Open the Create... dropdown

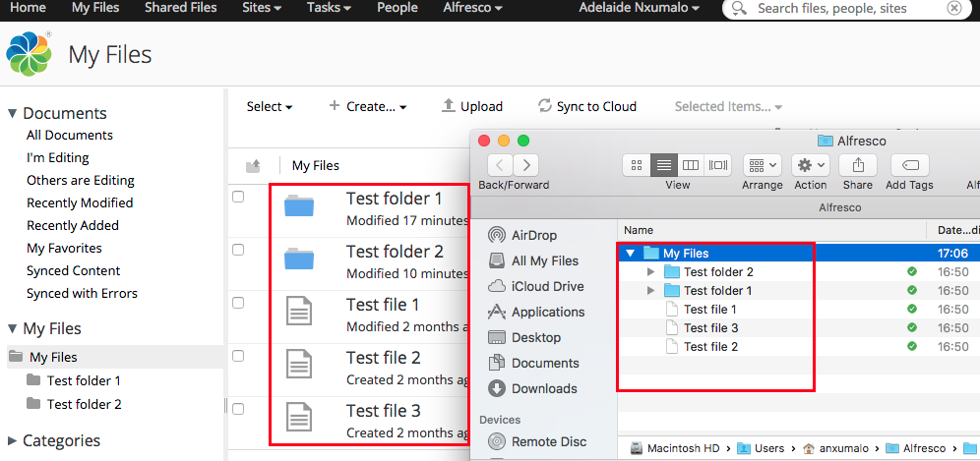368,106
